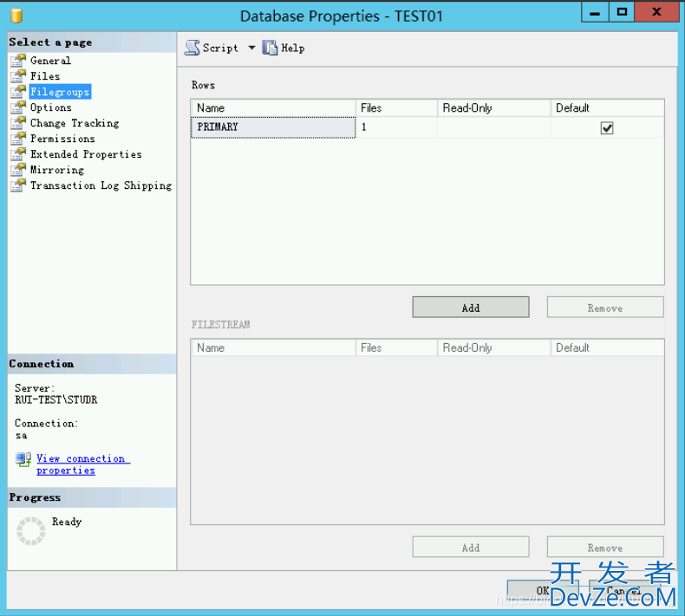Click the Options page icon
Screen dimensions: 685x616
coord(18,107)
